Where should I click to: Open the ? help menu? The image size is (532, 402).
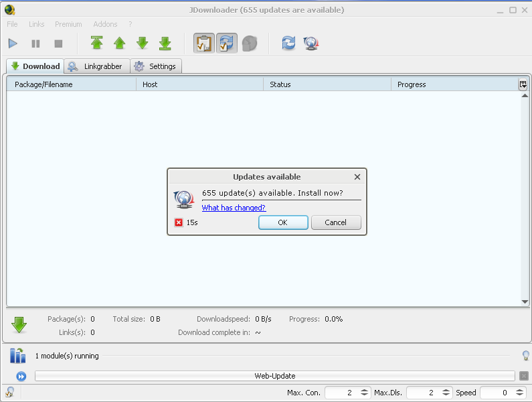click(130, 24)
